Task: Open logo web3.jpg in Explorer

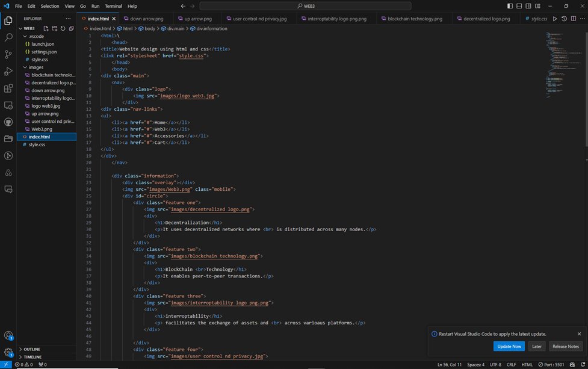Action: point(46,106)
